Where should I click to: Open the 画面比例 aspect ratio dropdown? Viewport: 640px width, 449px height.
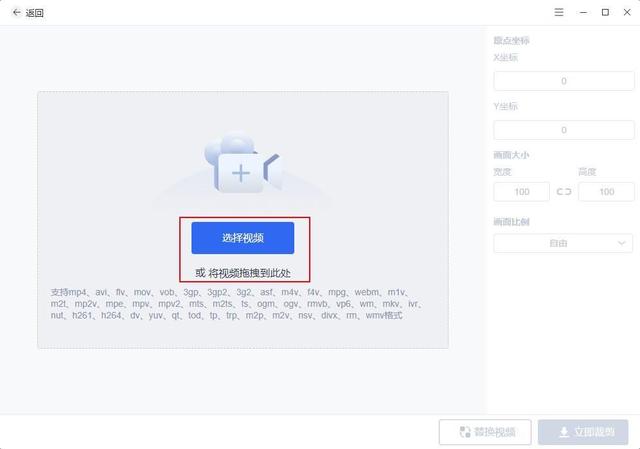point(563,243)
